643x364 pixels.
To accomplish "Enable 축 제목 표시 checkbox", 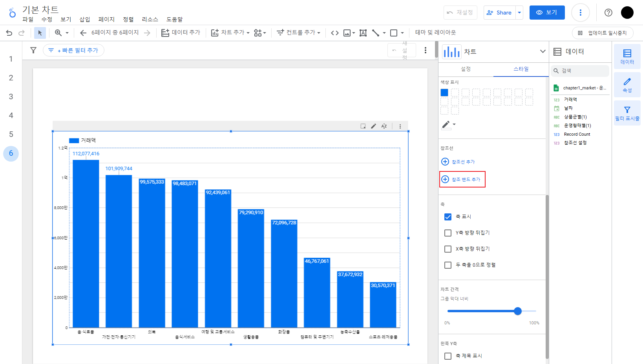I will [x=448, y=356].
